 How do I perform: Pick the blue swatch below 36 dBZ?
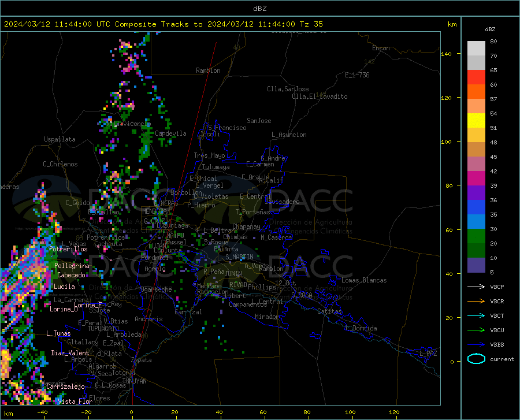[x=476, y=207]
